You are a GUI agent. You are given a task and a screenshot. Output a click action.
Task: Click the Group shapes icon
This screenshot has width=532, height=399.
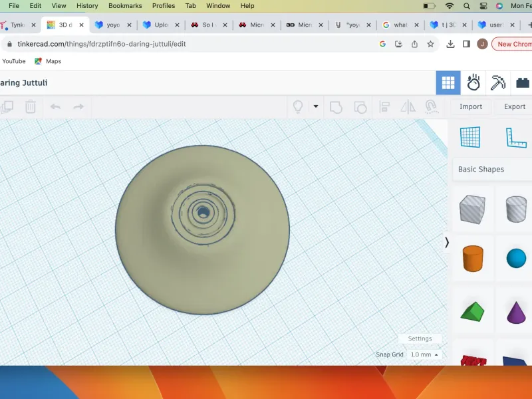(x=336, y=107)
